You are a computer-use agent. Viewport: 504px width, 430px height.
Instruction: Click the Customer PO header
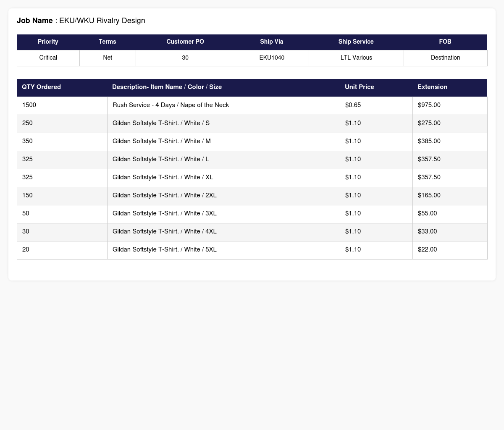(185, 42)
